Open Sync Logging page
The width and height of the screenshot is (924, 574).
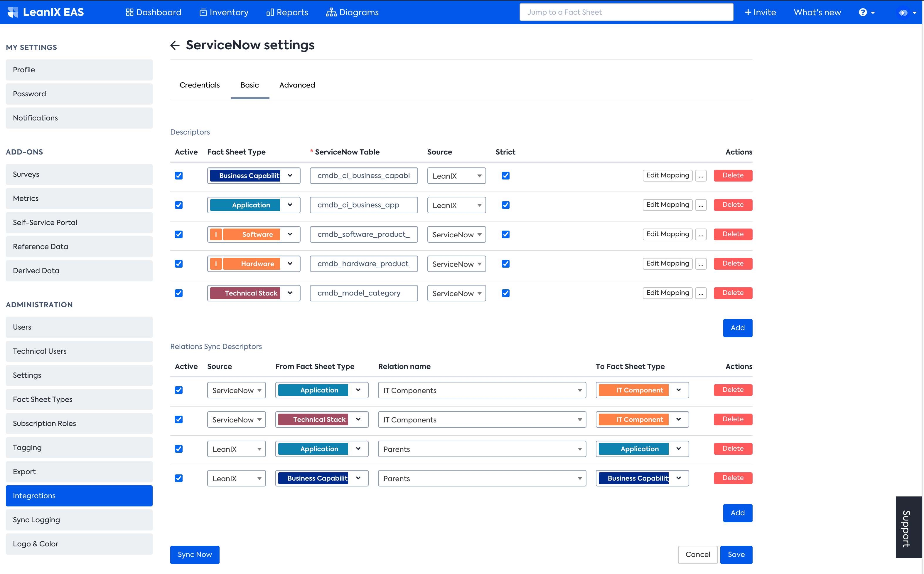point(79,520)
